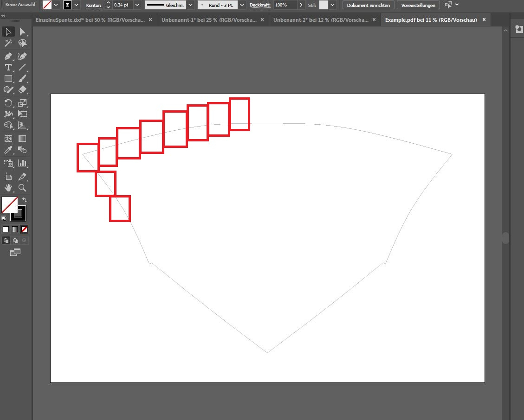Click the white fill color swatch
This screenshot has height=420, width=524.
click(6, 229)
